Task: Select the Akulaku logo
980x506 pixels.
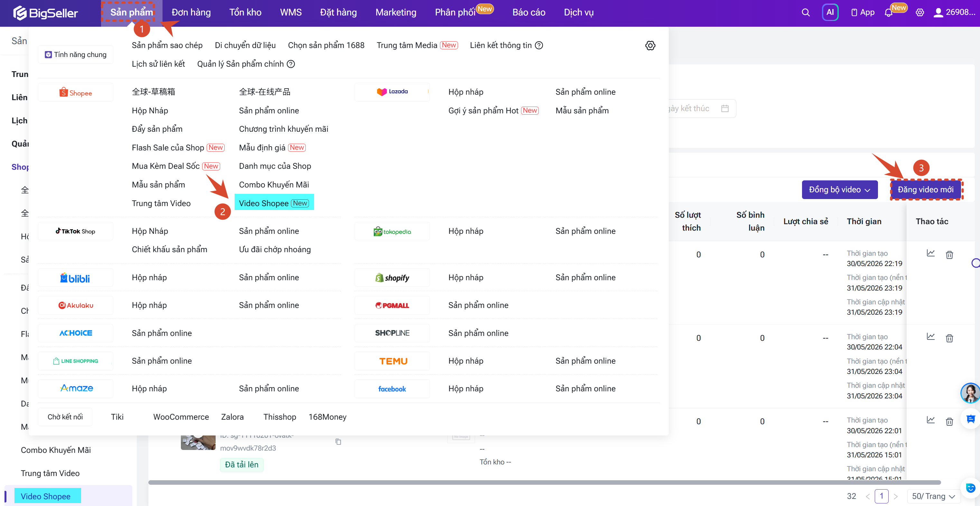Action: (75, 305)
